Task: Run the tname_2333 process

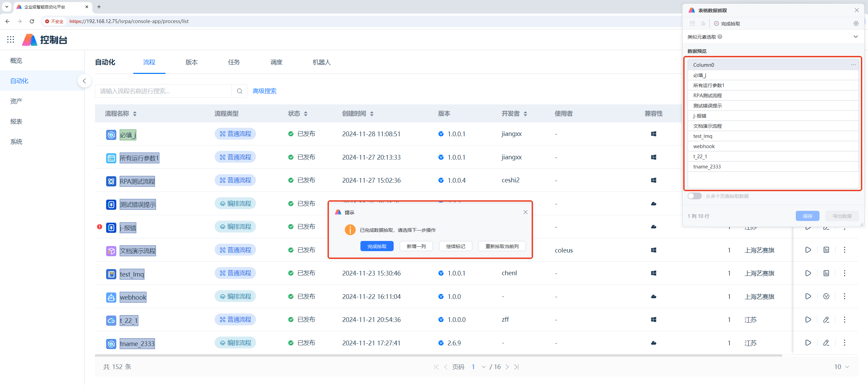Action: click(x=808, y=343)
